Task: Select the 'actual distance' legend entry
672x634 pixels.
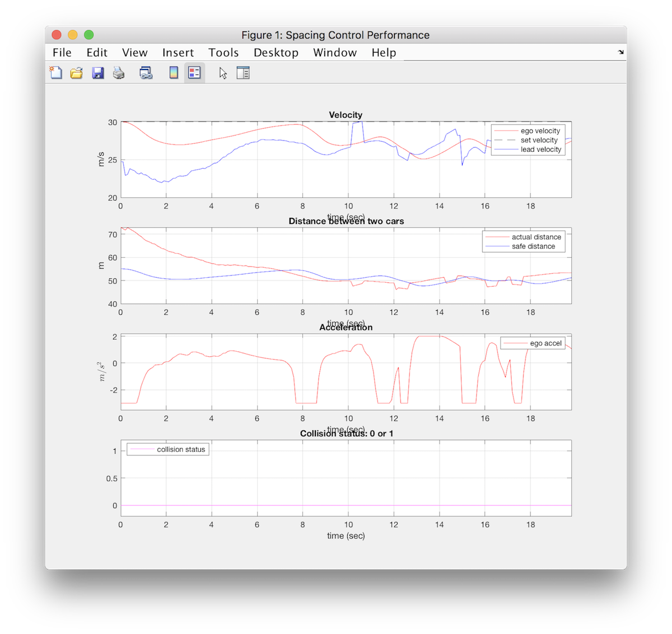Action: [x=524, y=237]
